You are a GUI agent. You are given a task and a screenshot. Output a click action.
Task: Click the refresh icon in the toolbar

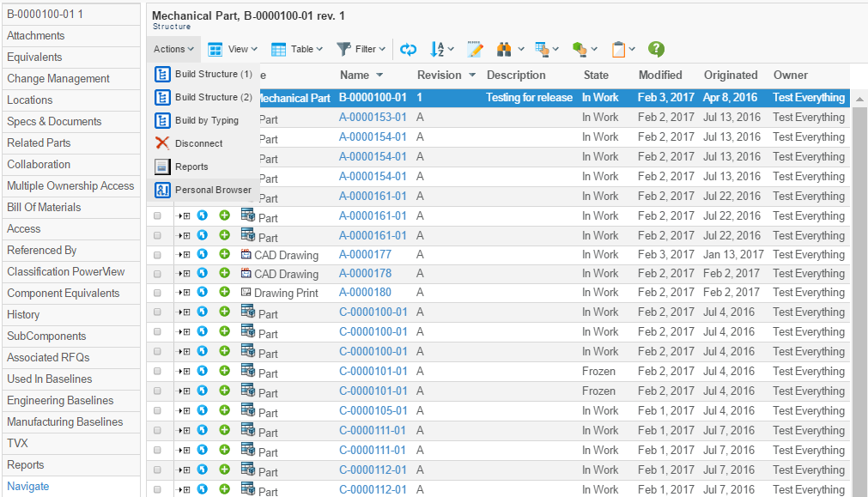408,50
